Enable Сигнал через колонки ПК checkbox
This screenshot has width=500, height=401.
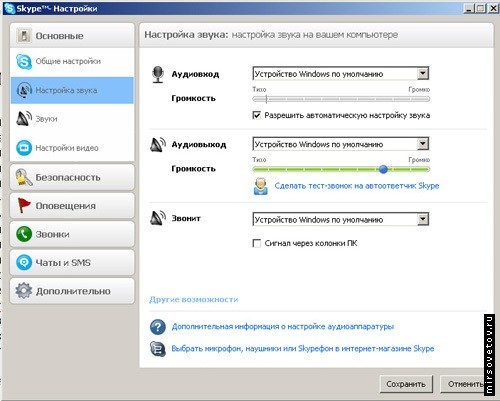257,243
